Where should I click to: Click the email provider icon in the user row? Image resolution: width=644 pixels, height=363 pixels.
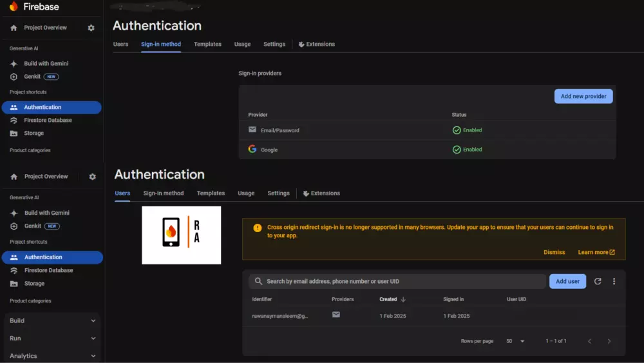click(x=336, y=315)
